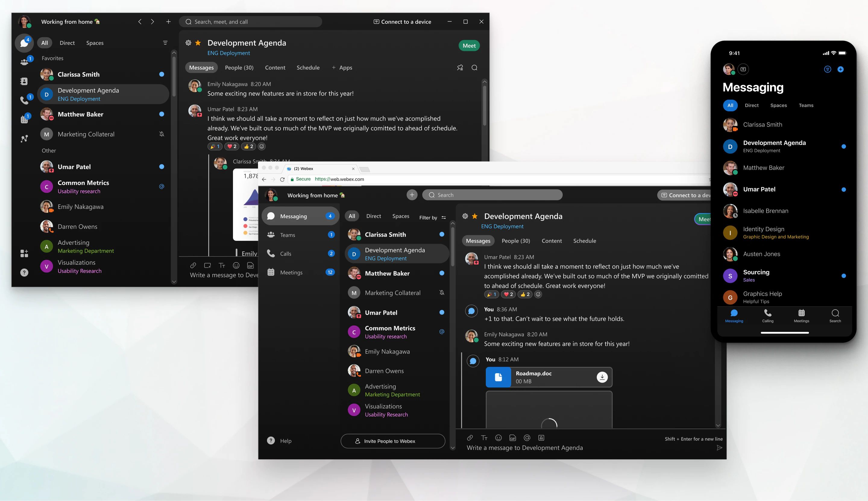
Task: Click browser back arrow
Action: (x=264, y=179)
